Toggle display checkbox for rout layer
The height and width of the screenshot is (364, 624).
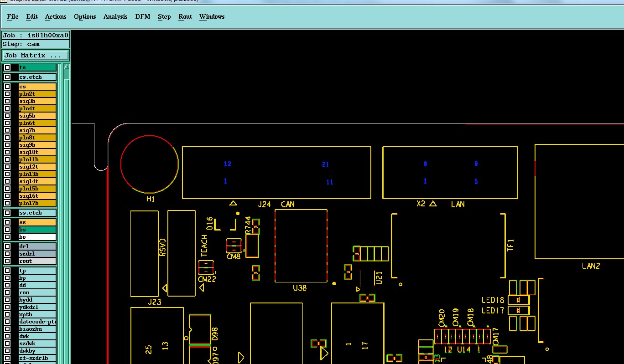pos(7,261)
